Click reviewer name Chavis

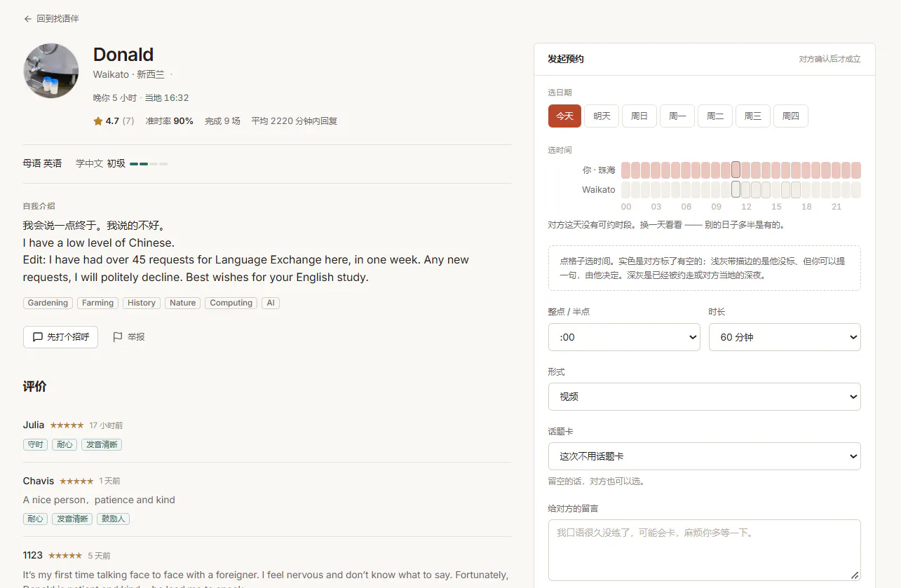point(39,481)
